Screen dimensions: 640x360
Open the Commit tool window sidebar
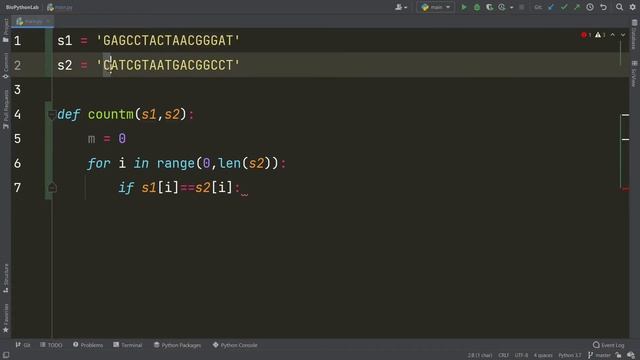[x=5, y=65]
